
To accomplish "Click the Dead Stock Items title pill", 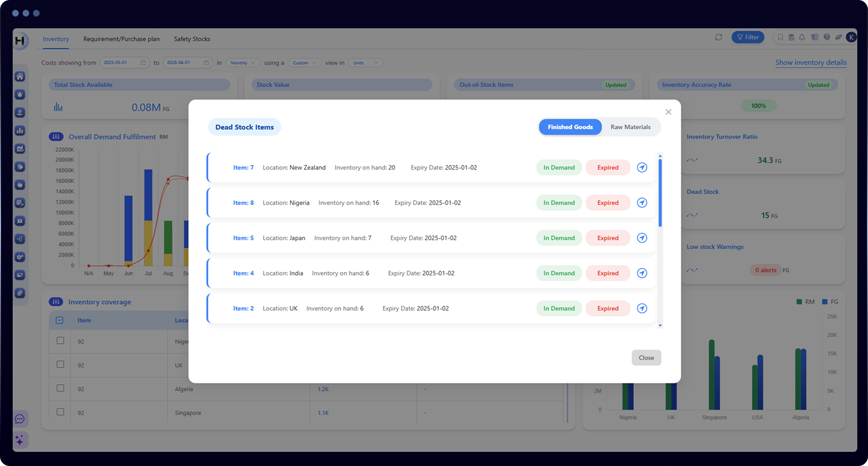I will 245,127.
